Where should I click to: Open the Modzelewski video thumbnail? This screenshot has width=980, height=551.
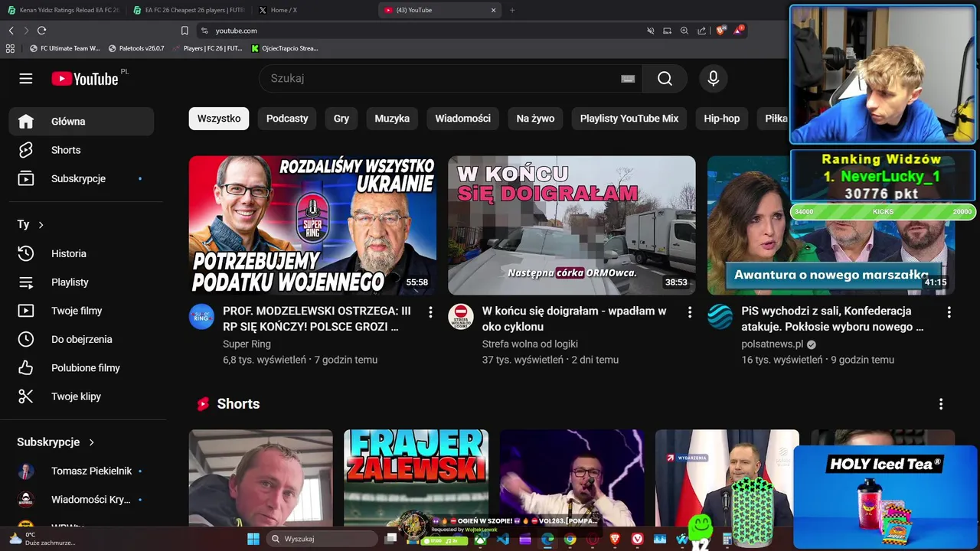(x=312, y=226)
